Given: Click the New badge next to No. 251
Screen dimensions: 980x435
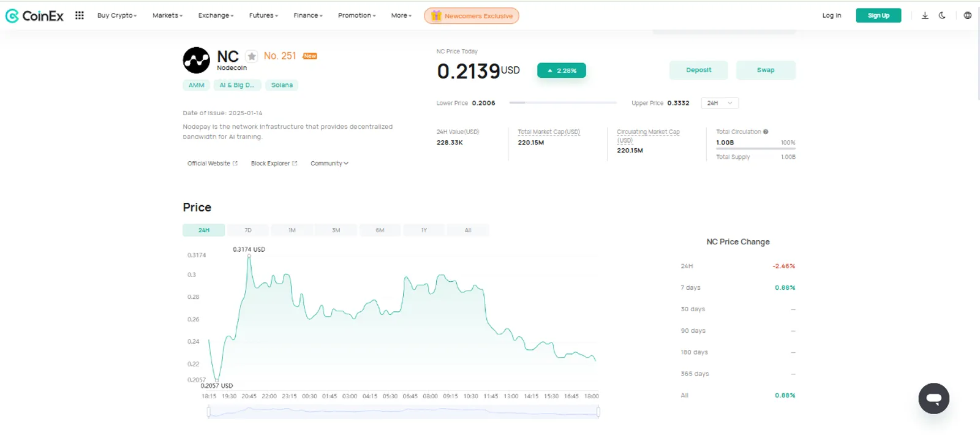Looking at the screenshot, I should pos(310,56).
